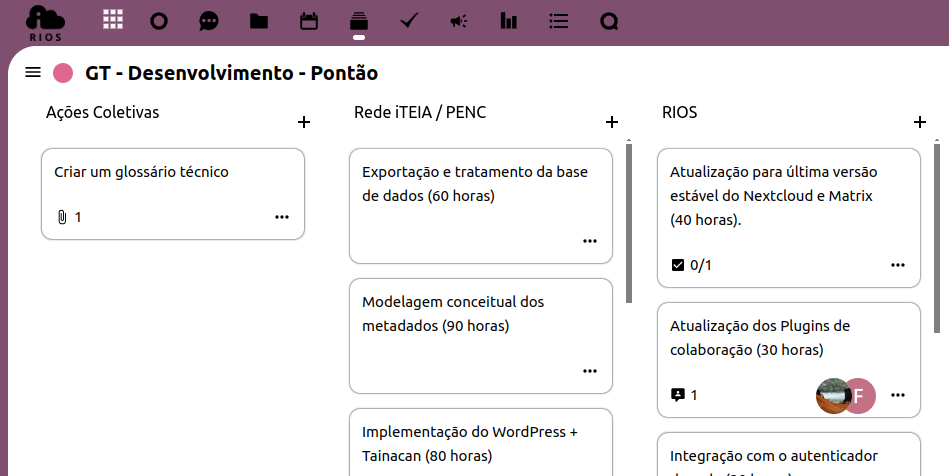Image resolution: width=949 pixels, height=476 pixels.
Task: Open the circle icon app in top bar
Action: [x=159, y=22]
